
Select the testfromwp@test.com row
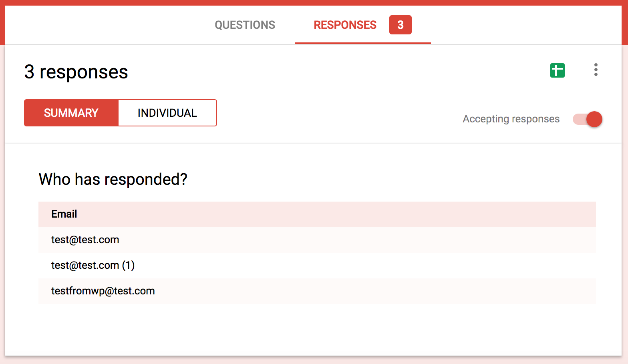(103, 291)
